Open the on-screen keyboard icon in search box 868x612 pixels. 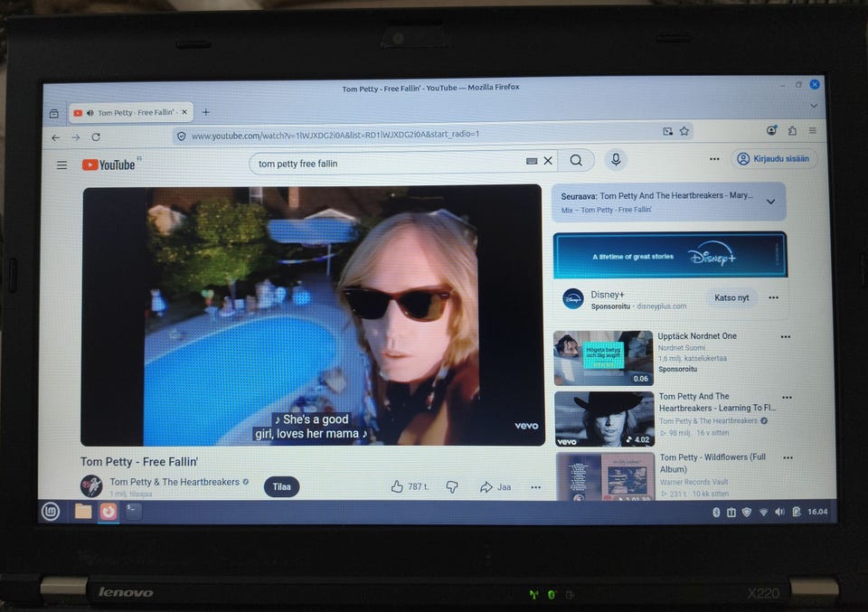click(532, 161)
